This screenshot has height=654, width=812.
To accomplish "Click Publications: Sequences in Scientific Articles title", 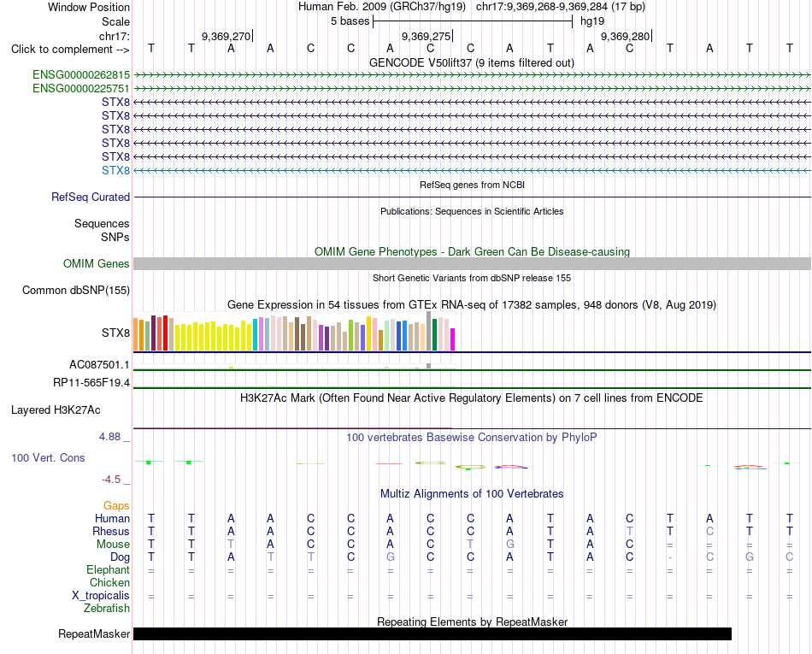I will click(x=472, y=211).
